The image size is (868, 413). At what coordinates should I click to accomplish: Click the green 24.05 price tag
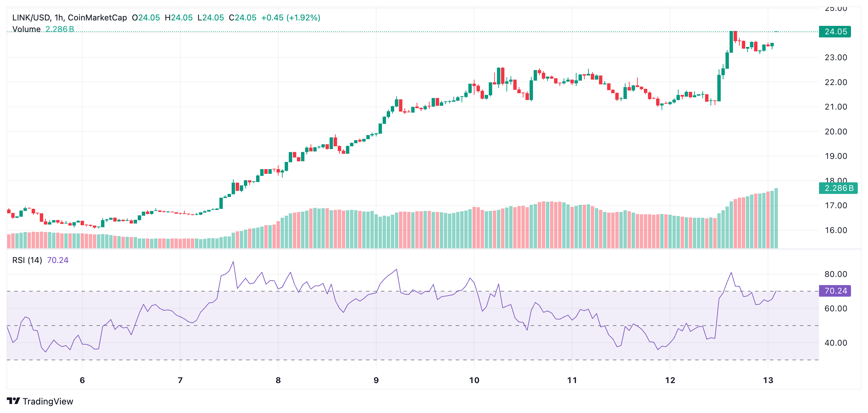(x=835, y=32)
